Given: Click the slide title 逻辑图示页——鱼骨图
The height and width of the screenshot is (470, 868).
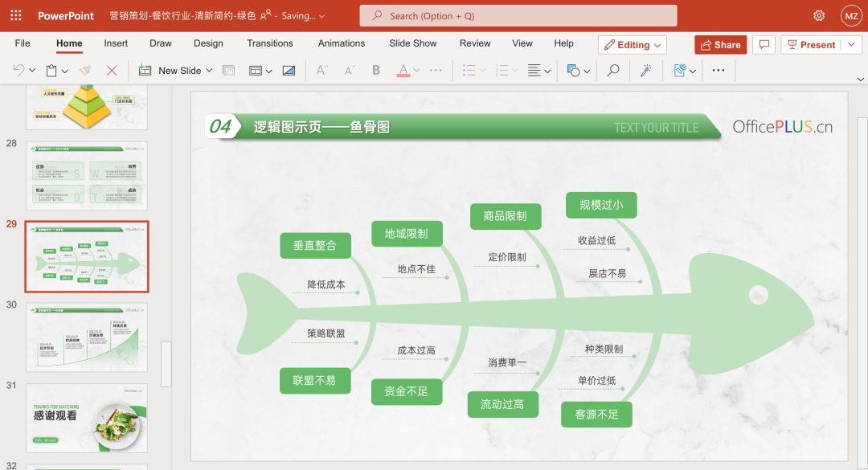Looking at the screenshot, I should coord(321,127).
